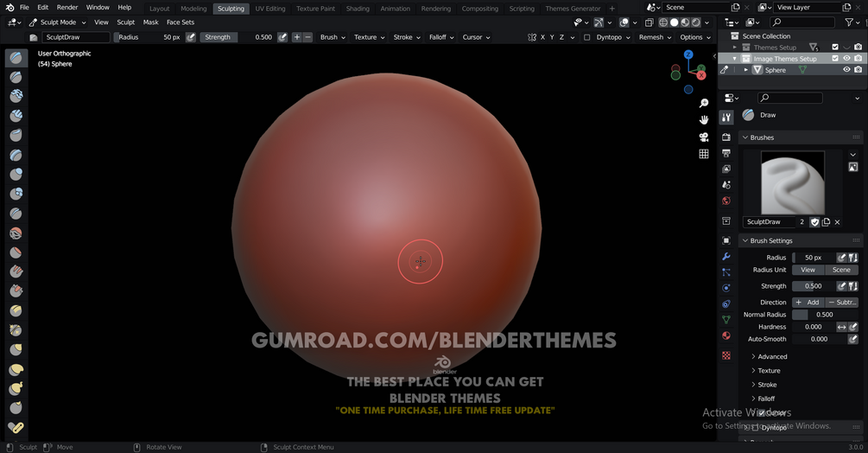Open the Modifiers wrench properties tab
The width and height of the screenshot is (868, 453).
point(726,257)
